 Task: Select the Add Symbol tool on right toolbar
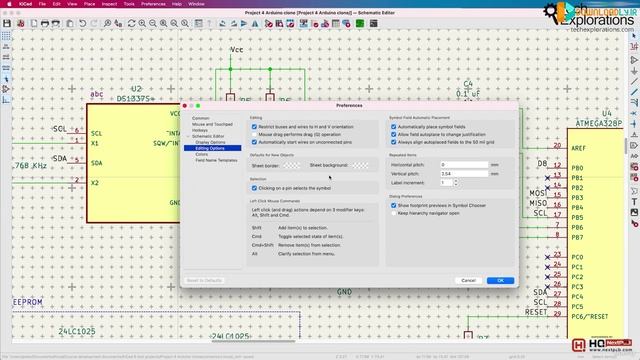click(x=634, y=60)
